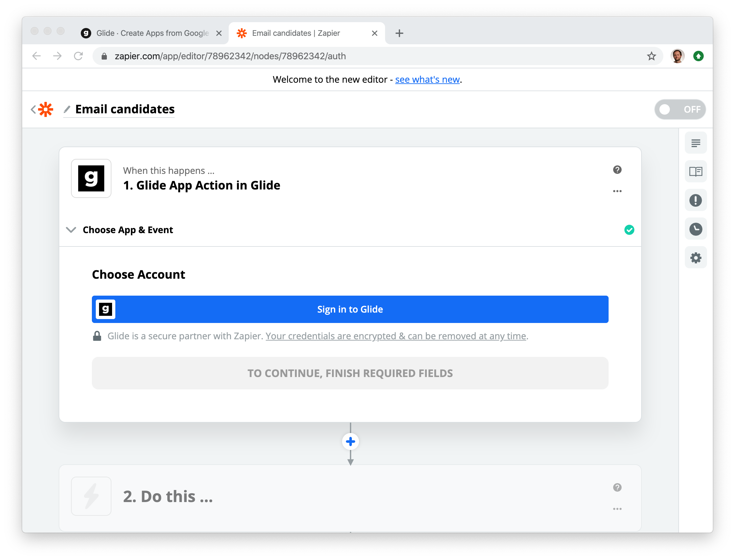Toggle the Zap ON/OFF switch
The image size is (735, 560).
pos(680,109)
